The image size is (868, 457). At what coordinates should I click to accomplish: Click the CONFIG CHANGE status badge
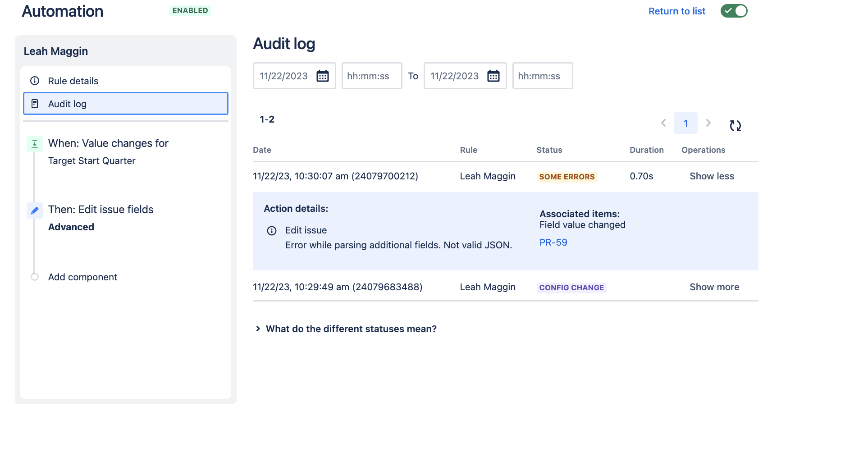click(x=571, y=287)
